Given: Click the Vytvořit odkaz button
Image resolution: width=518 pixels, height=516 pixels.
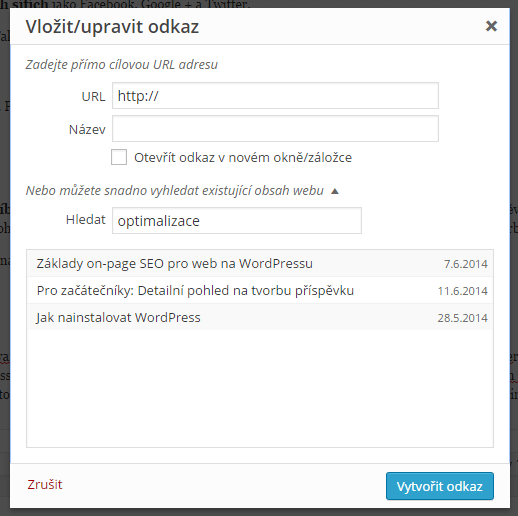Looking at the screenshot, I should pyautogui.click(x=440, y=486).
